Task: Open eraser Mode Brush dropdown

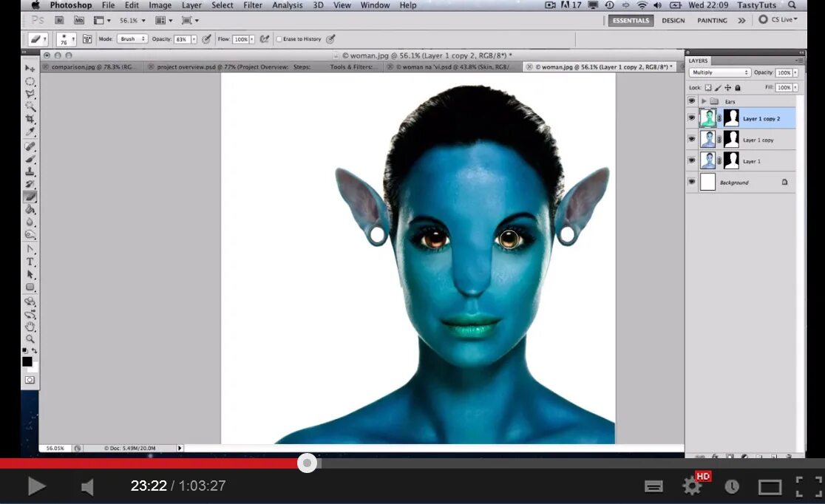Action: coord(132,39)
